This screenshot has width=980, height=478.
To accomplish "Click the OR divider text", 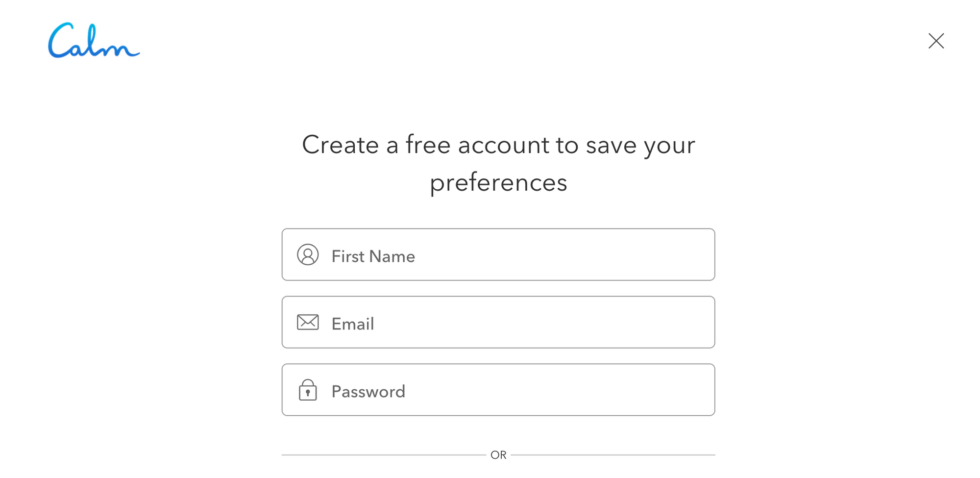I will click(499, 454).
